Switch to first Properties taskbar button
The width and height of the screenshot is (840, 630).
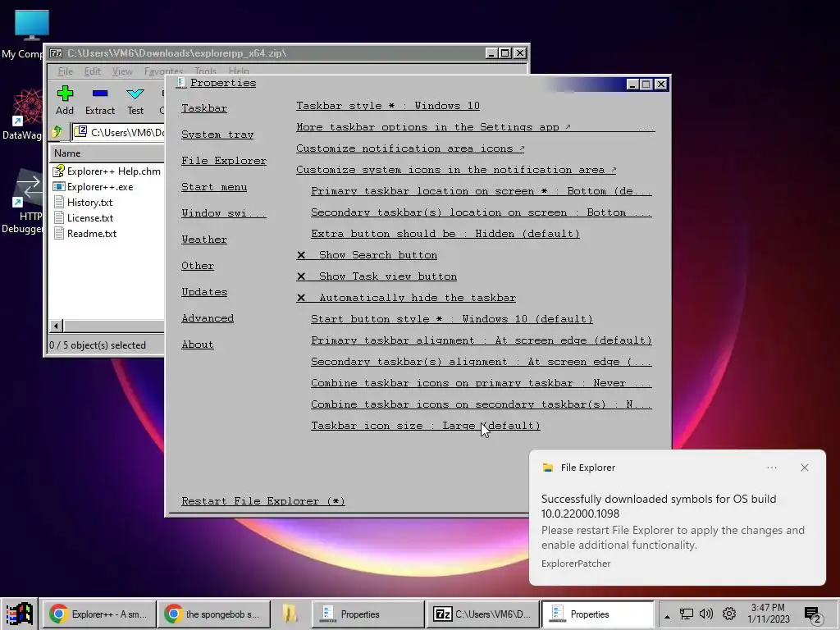pos(367,614)
